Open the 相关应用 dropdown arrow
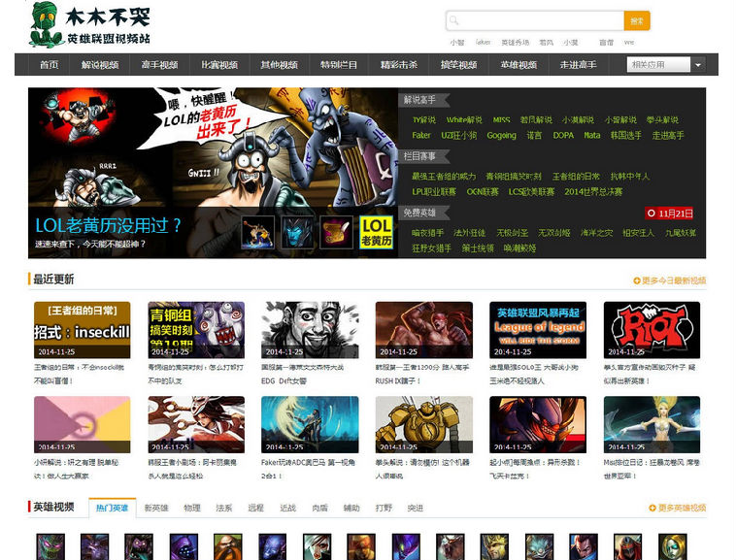Viewport: 736px width, 560px height. coord(698,65)
